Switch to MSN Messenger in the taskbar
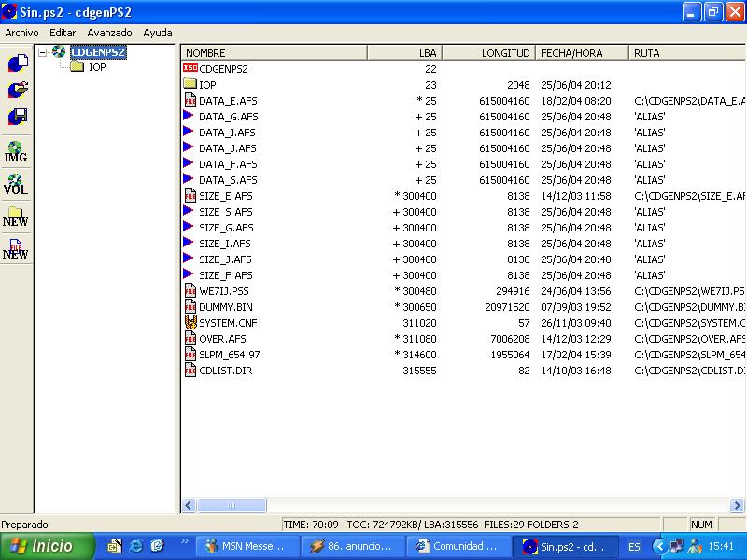The height and width of the screenshot is (560, 747). tap(247, 546)
